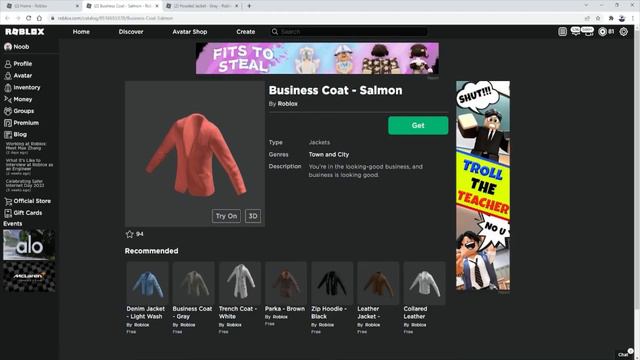
Task: Reload the browser page
Action: tap(29, 18)
